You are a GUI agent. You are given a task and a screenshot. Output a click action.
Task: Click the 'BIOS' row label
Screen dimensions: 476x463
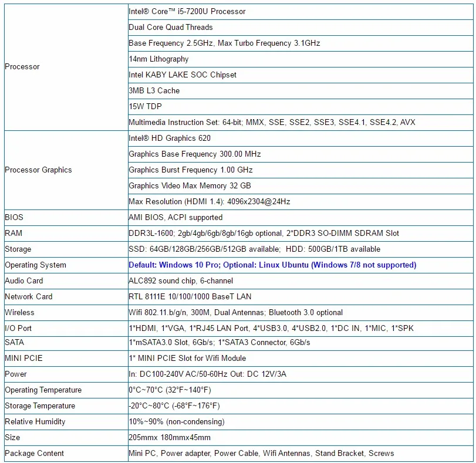[66, 217]
